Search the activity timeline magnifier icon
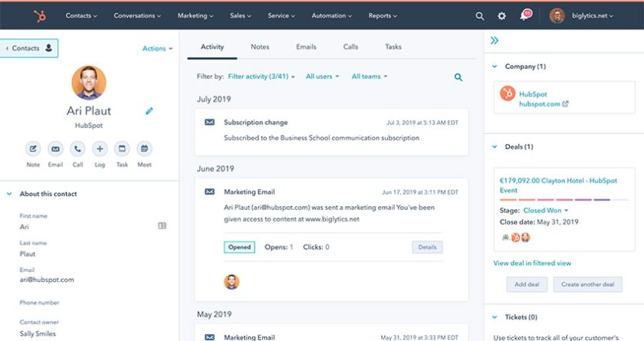The width and height of the screenshot is (644, 341). 459,77
